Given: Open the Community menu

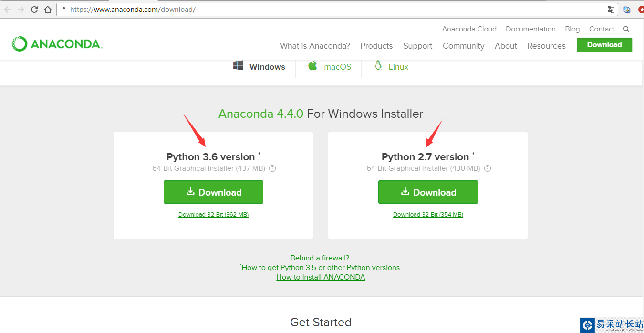Looking at the screenshot, I should coord(463,46).
